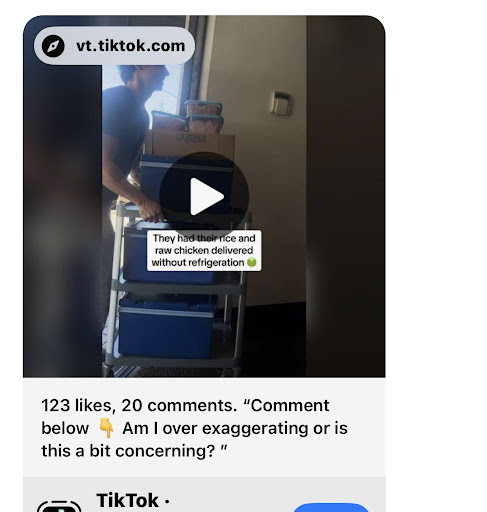Open the '123 likes, 20 comments' description
The width and height of the screenshot is (487, 512).
pos(194,428)
